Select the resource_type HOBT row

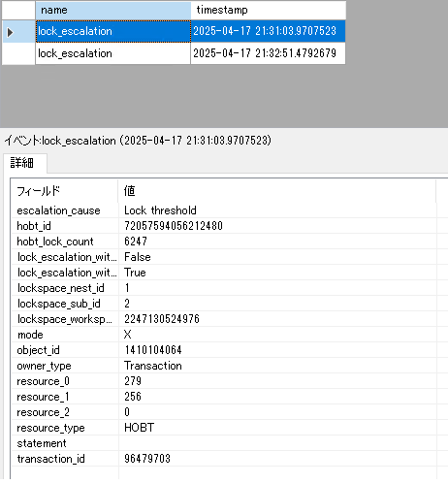click(224, 428)
